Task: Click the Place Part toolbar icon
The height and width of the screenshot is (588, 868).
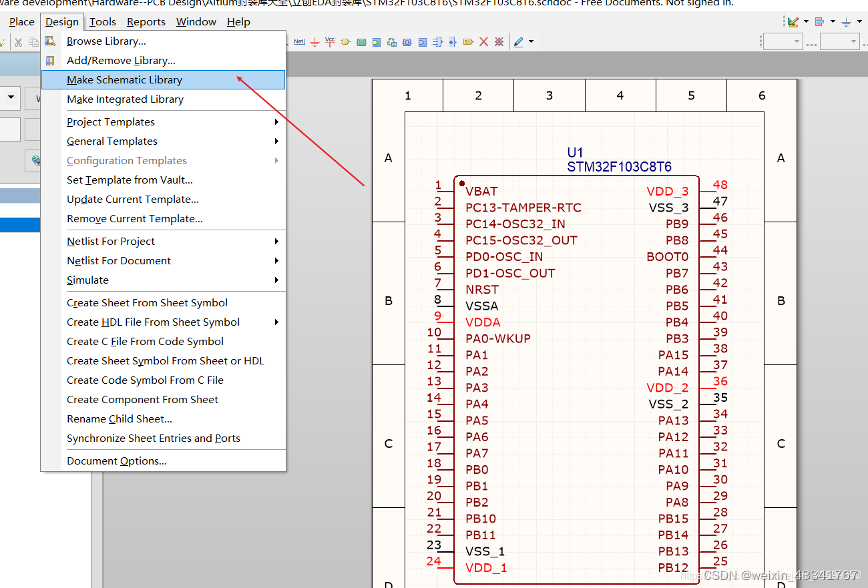Action: (x=345, y=42)
